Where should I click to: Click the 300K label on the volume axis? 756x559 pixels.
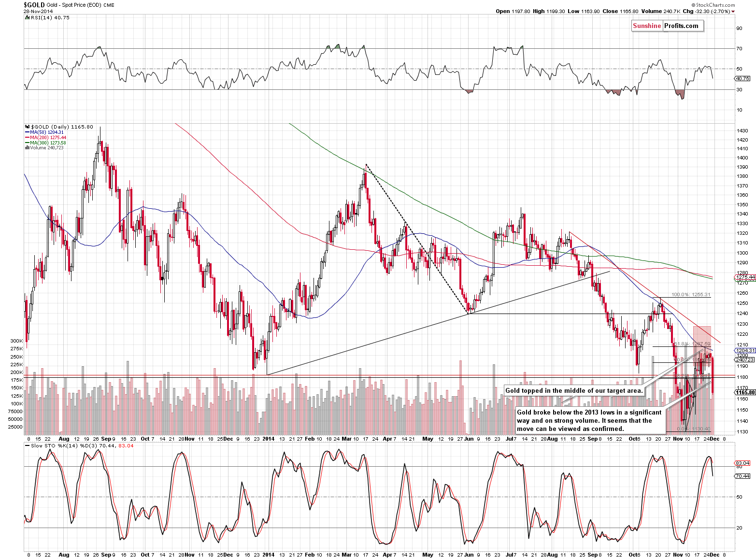[16, 341]
